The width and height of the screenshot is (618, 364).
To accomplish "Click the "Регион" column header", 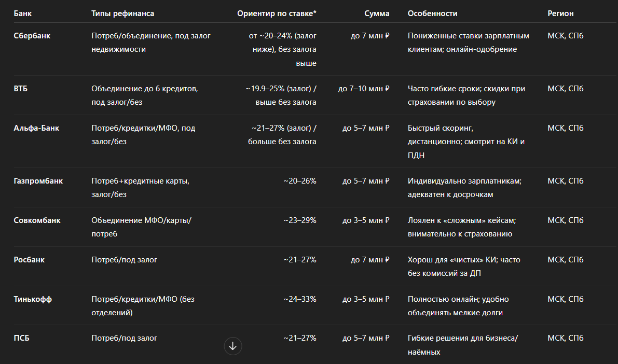I will [560, 13].
